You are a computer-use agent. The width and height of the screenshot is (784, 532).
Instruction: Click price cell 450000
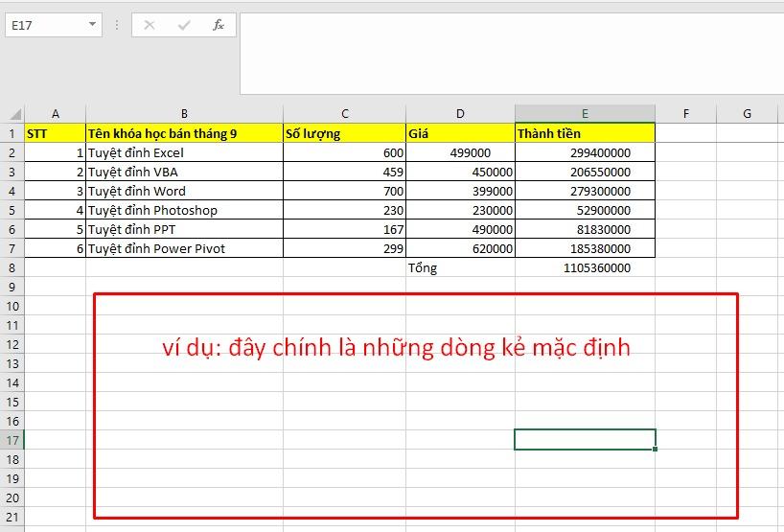(460, 172)
